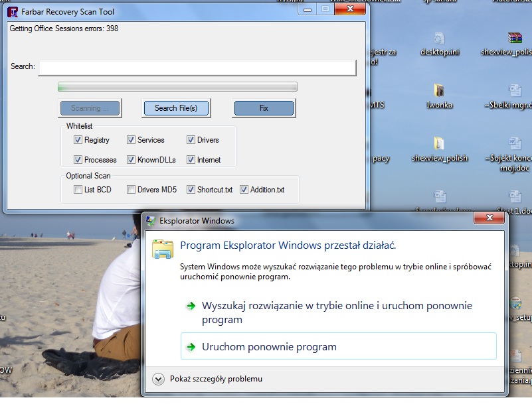
Task: Enable the Drivers MD5 optional scan
Action: pyautogui.click(x=131, y=189)
